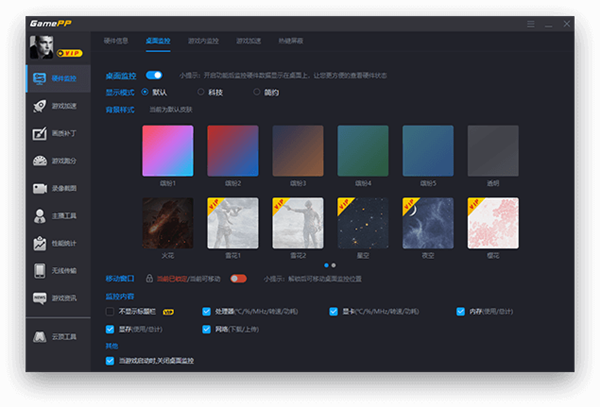
Task: Select the 科技 display mode radio
Action: [201, 92]
